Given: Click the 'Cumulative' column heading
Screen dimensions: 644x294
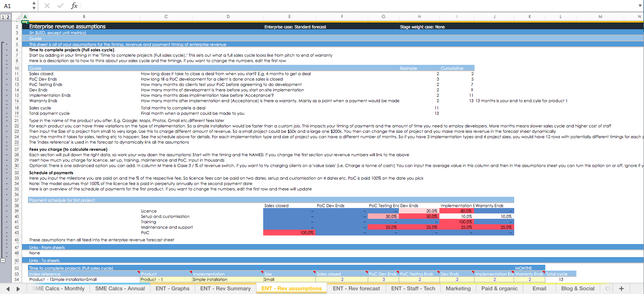Looking at the screenshot, I should (x=452, y=68).
